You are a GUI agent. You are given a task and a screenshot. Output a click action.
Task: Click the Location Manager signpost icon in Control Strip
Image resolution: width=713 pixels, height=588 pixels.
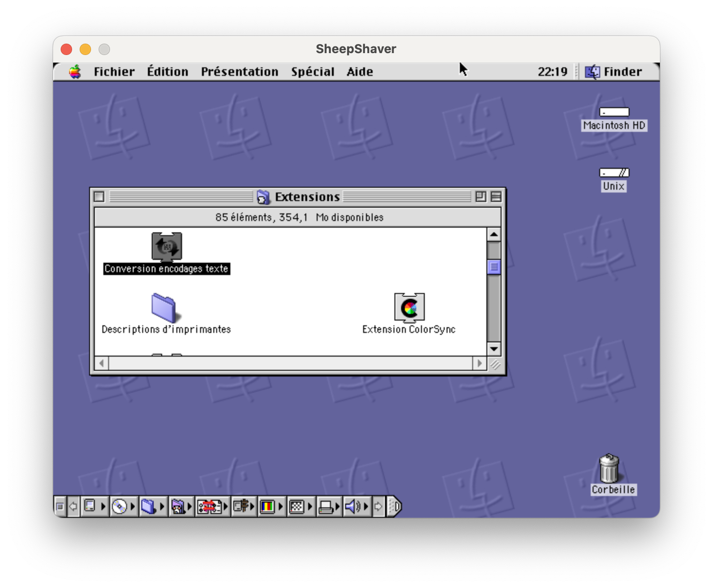pos(241,506)
